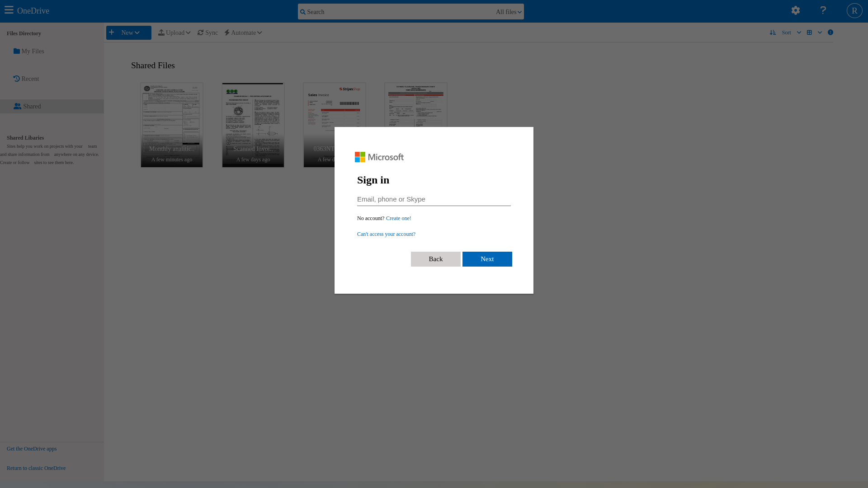Click the search magnifier icon
Screen dimensions: 868x488
point(303,12)
